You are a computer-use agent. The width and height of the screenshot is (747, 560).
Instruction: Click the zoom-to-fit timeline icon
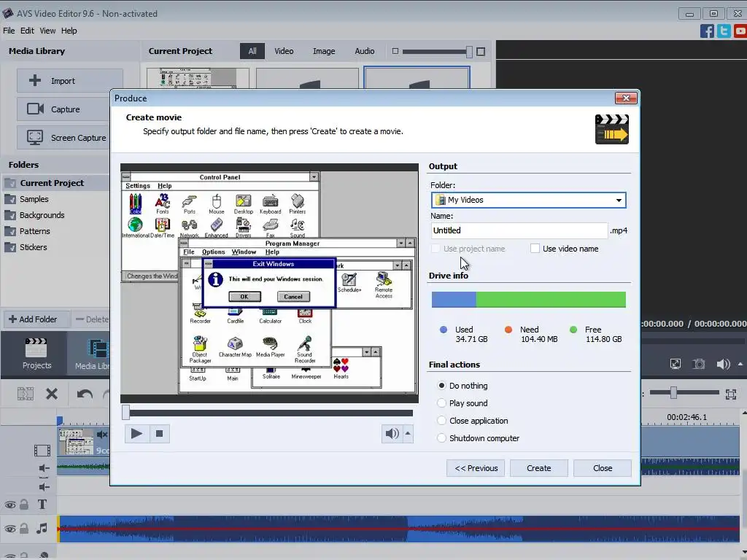731,394
